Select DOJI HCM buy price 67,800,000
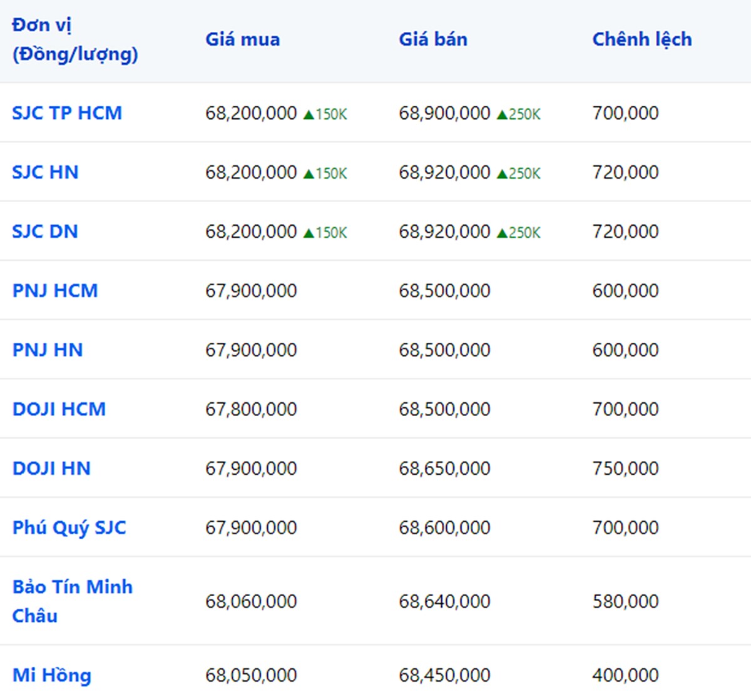751x700 pixels. tap(251, 409)
